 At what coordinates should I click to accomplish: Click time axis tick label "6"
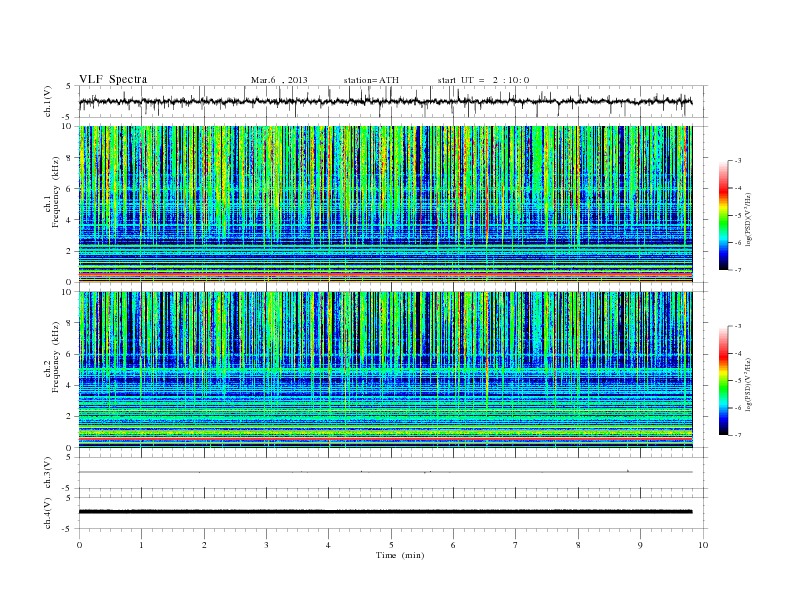(453, 545)
